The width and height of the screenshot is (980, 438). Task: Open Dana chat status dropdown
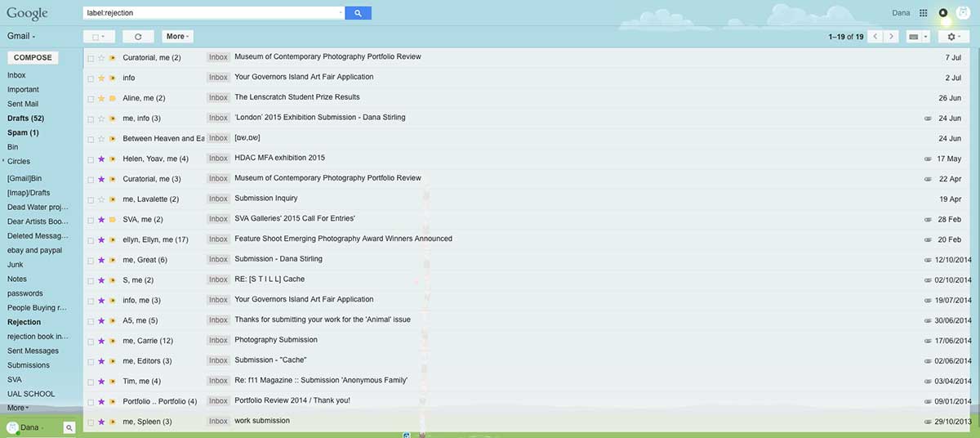(x=43, y=427)
